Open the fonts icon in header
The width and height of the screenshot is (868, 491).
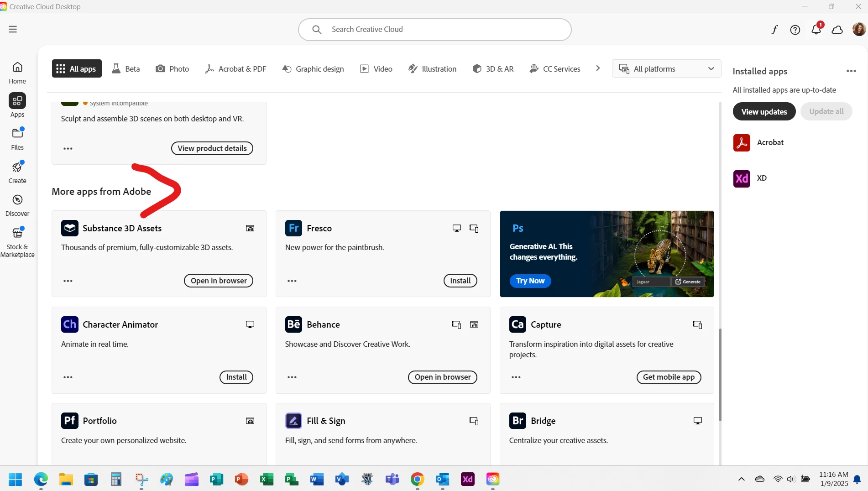click(774, 30)
